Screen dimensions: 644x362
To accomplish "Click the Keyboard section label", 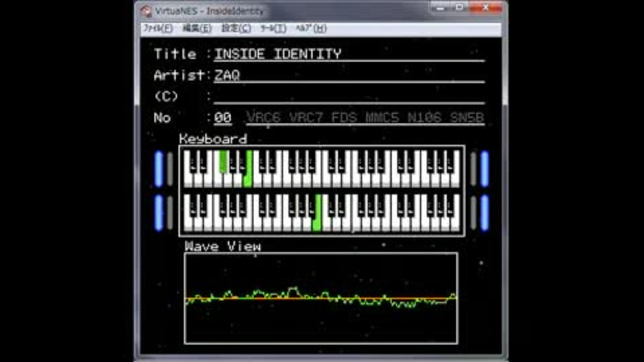I will pyautogui.click(x=213, y=139).
